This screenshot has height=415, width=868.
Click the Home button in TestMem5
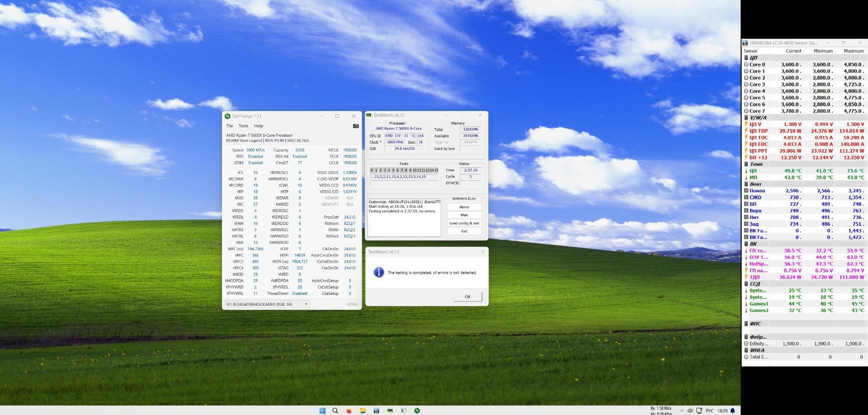tap(464, 207)
